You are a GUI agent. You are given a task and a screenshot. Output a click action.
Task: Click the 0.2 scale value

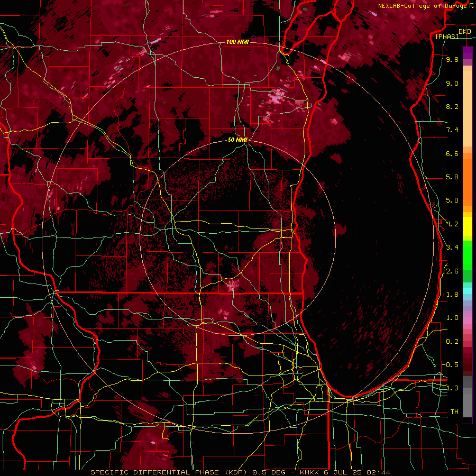[452, 342]
